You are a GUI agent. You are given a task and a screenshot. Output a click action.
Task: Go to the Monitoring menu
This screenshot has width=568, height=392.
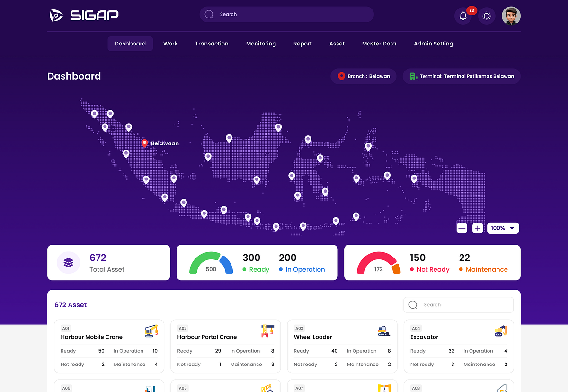(261, 44)
